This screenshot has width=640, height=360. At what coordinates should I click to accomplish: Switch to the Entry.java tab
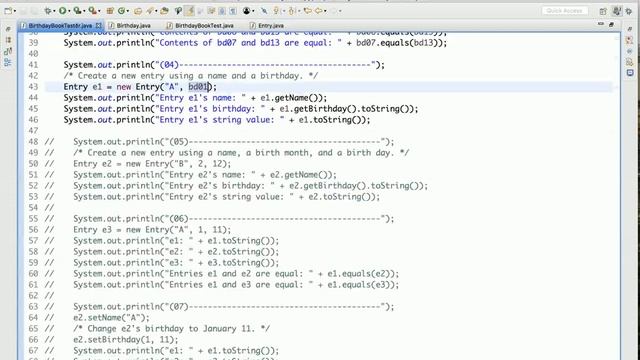click(x=267, y=26)
